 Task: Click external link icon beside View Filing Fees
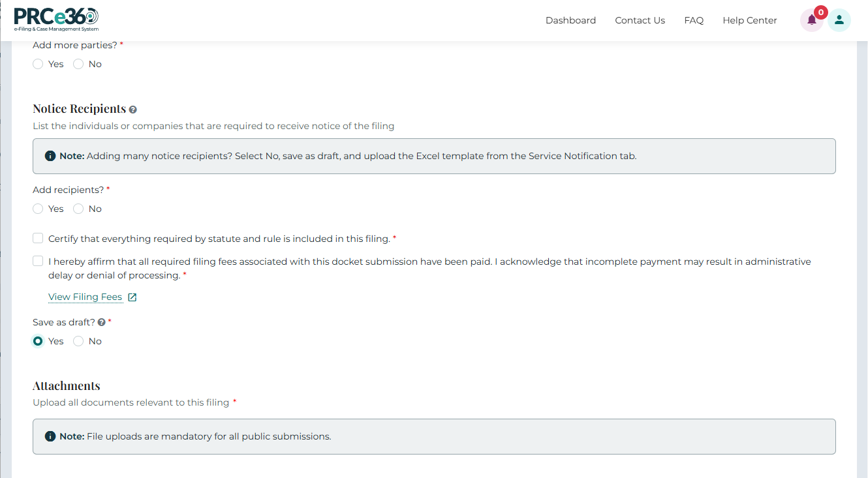click(x=132, y=297)
